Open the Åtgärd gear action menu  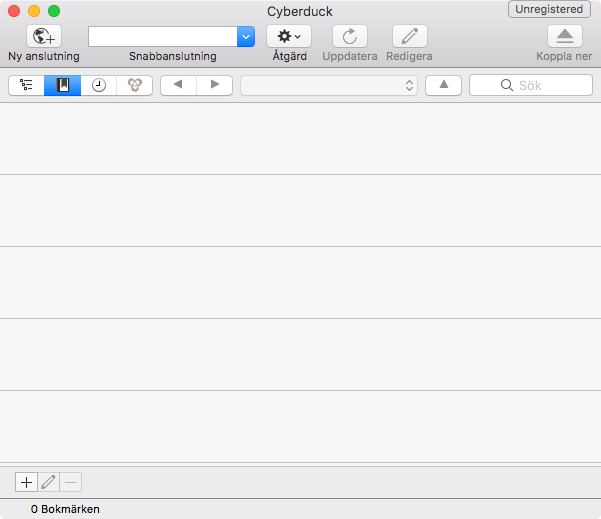[x=289, y=36]
